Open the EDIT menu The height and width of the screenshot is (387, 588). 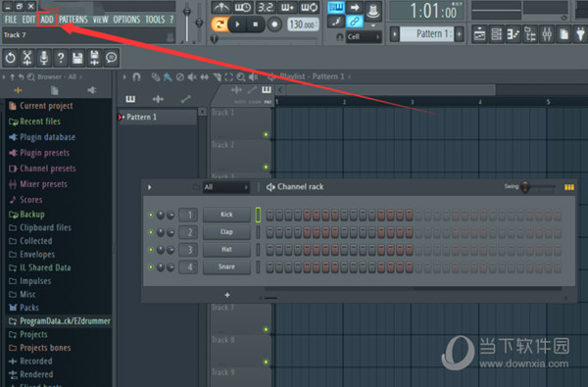(28, 20)
